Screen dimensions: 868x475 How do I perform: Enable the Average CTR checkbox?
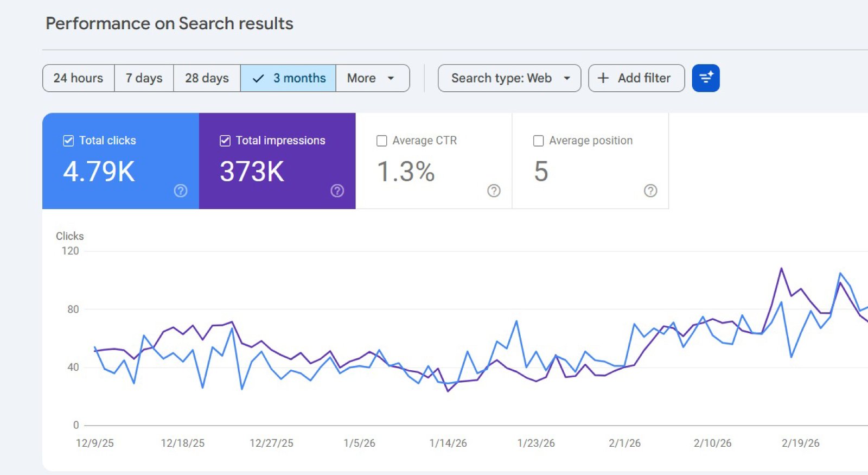click(382, 141)
